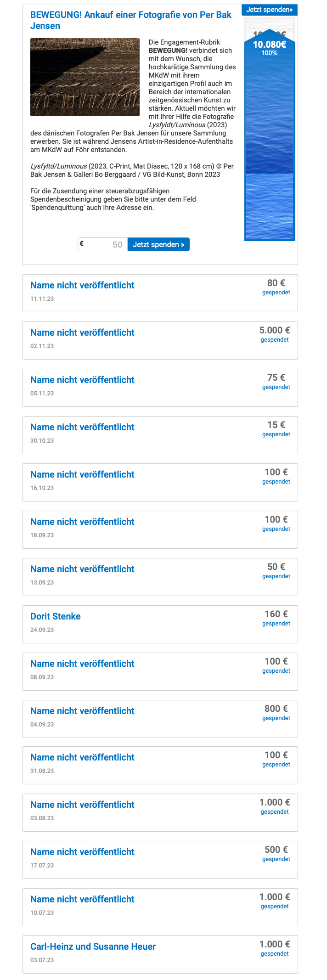Click the top-right 'Jetzt spenden»' tab button
The image size is (327, 980).
click(269, 10)
